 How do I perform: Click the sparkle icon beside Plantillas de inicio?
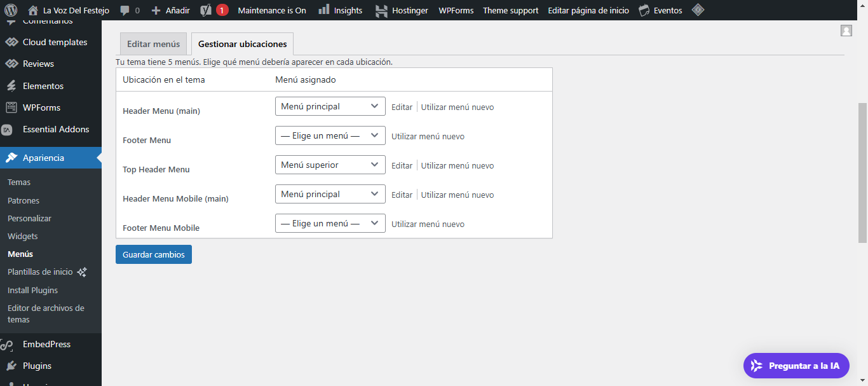(x=82, y=272)
